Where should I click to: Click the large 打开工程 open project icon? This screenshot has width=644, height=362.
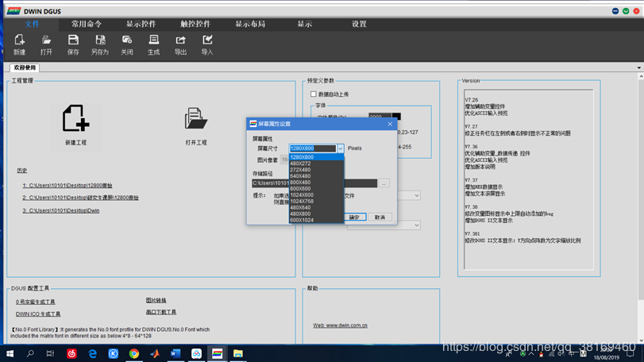(x=196, y=118)
